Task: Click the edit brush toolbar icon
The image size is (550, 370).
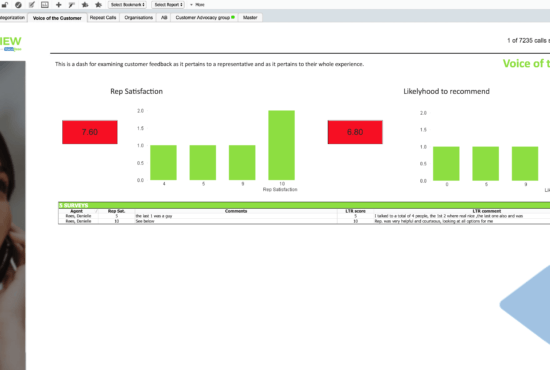Action: pyautogui.click(x=72, y=5)
